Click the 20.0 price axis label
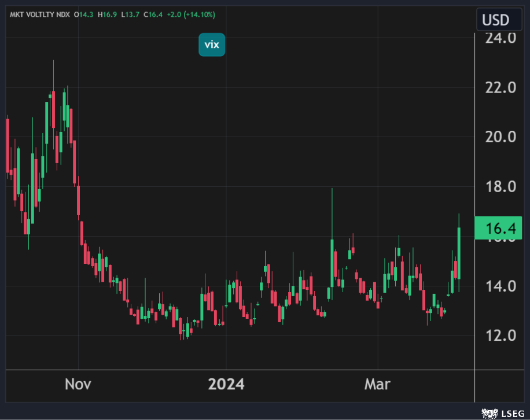This screenshot has height=420, width=530. pyautogui.click(x=499, y=137)
